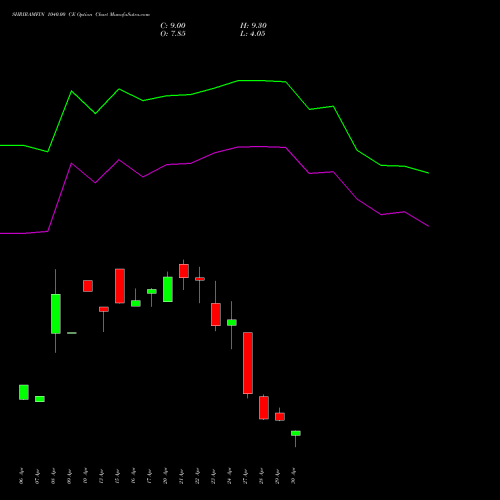
Task: Select the close value C: 9.00
Action: [173, 26]
